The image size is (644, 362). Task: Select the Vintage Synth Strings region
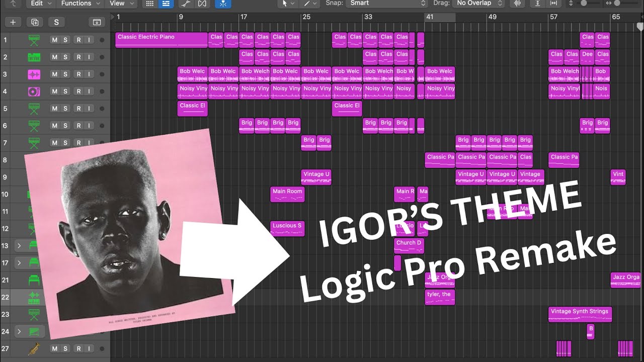click(x=580, y=314)
